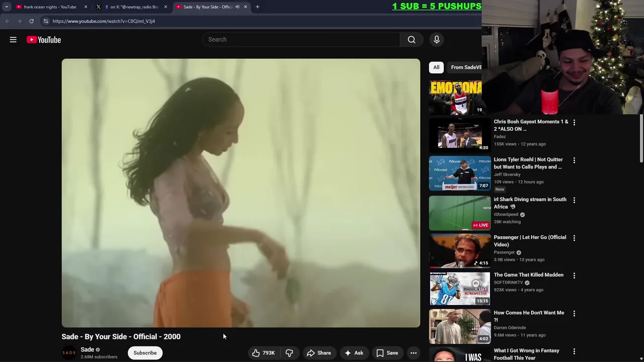
Task: Click the page vertical scrollbar
Action: click(641, 138)
